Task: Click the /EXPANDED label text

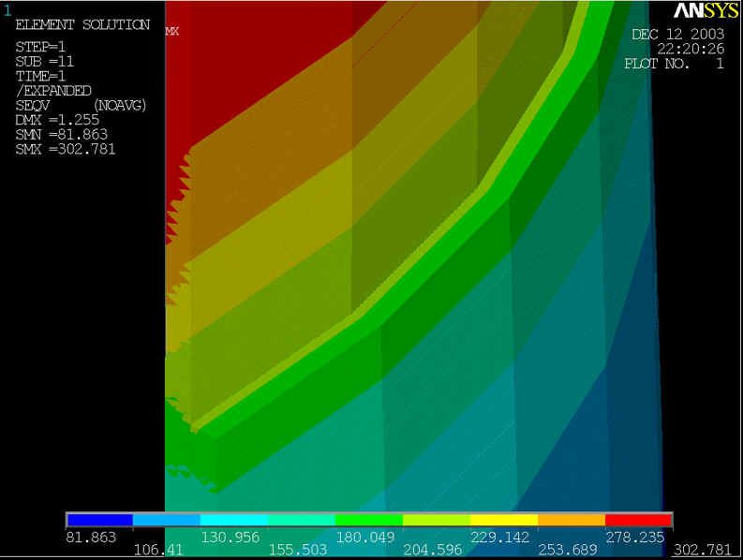Action: coord(53,91)
